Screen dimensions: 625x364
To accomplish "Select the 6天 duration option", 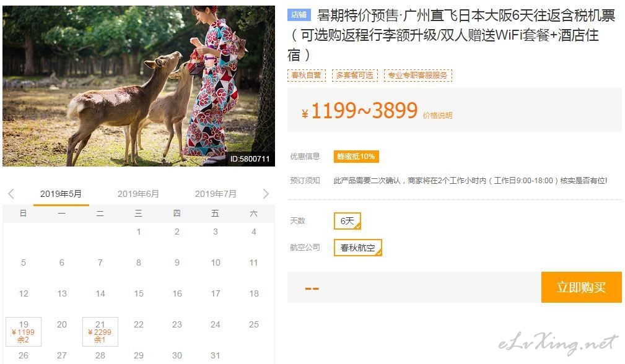I will click(x=347, y=221).
